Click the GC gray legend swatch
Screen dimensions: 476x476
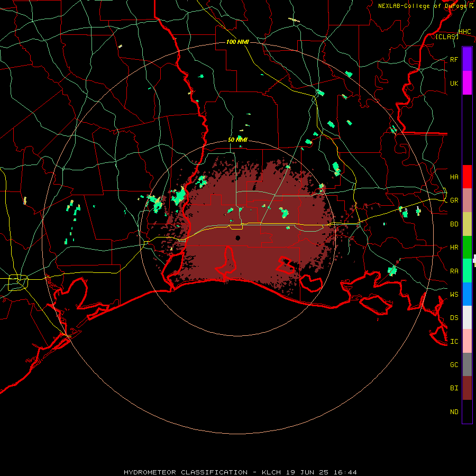467,364
